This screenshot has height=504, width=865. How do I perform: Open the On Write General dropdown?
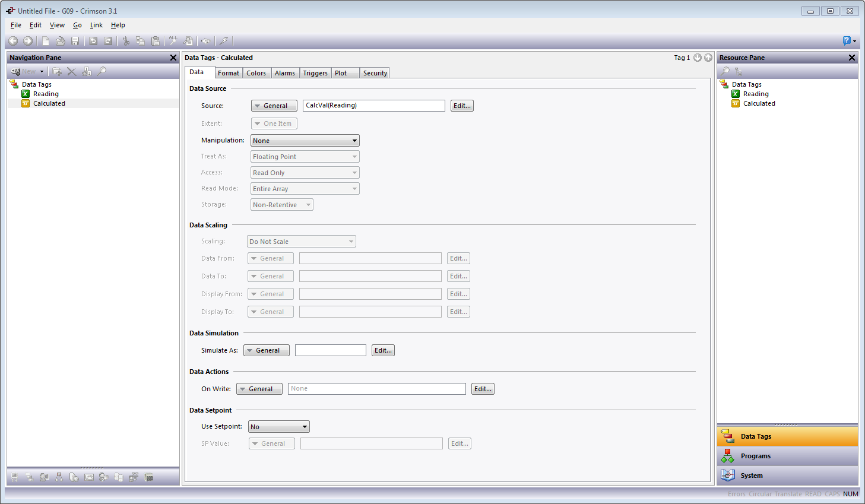click(259, 389)
